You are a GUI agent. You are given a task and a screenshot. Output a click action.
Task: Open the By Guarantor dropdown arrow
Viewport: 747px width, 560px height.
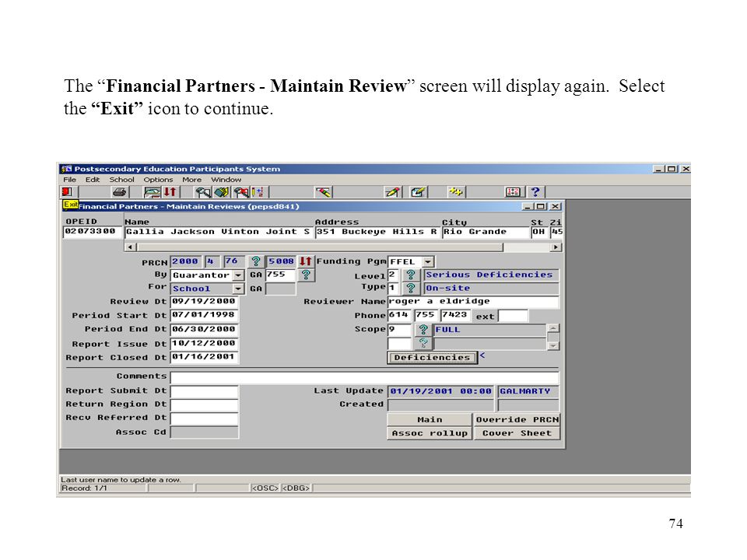click(x=238, y=275)
